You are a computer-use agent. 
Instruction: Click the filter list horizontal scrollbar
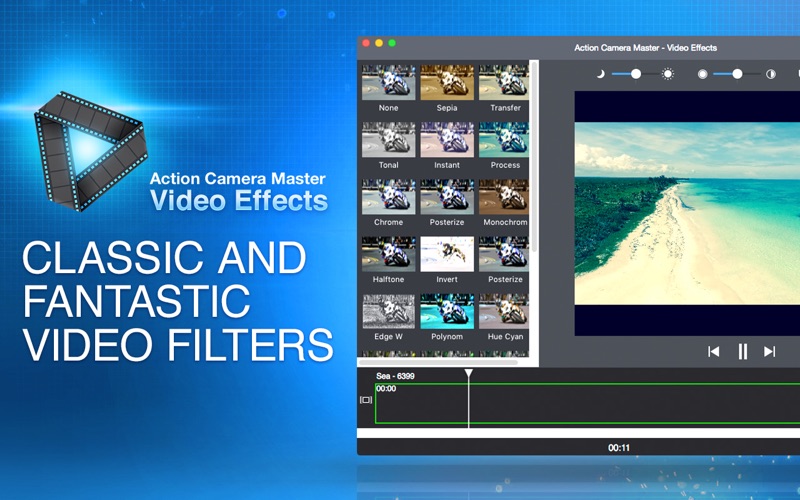click(x=439, y=363)
